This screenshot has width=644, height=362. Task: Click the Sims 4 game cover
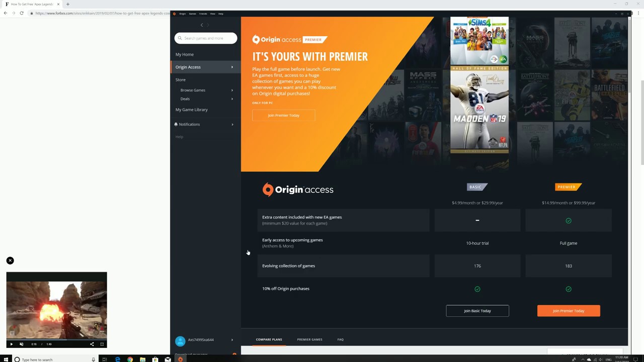click(479, 40)
